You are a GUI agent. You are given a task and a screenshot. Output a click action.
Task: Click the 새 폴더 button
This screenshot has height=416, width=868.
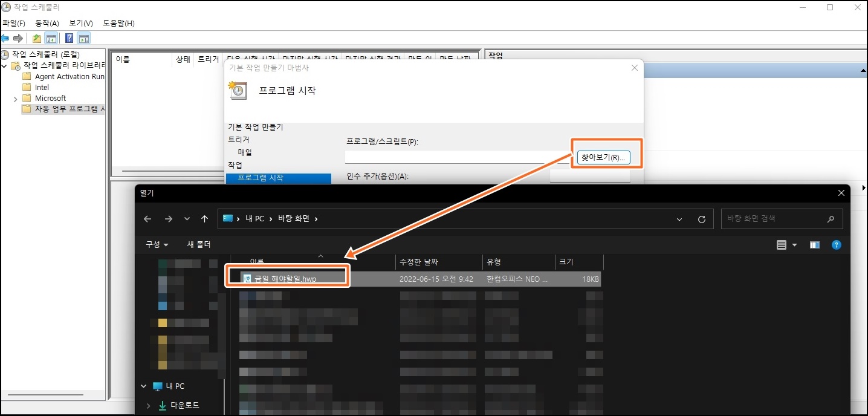tap(199, 244)
